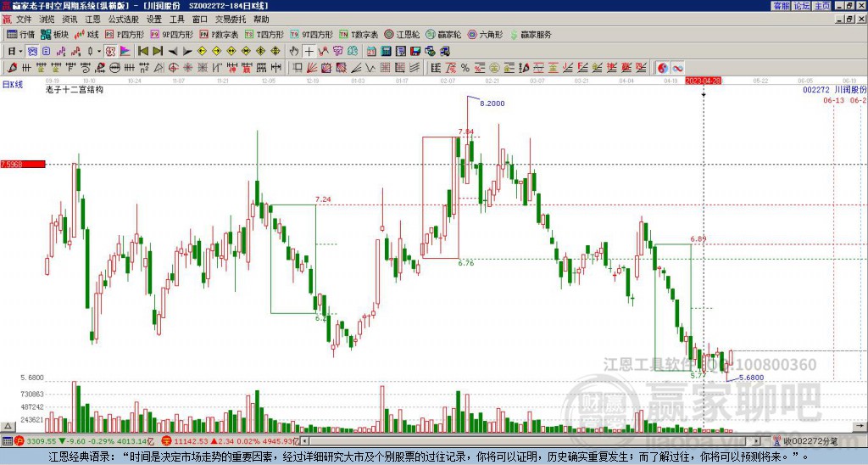
Task: Select the red pencil drawing tool
Action: [12, 68]
